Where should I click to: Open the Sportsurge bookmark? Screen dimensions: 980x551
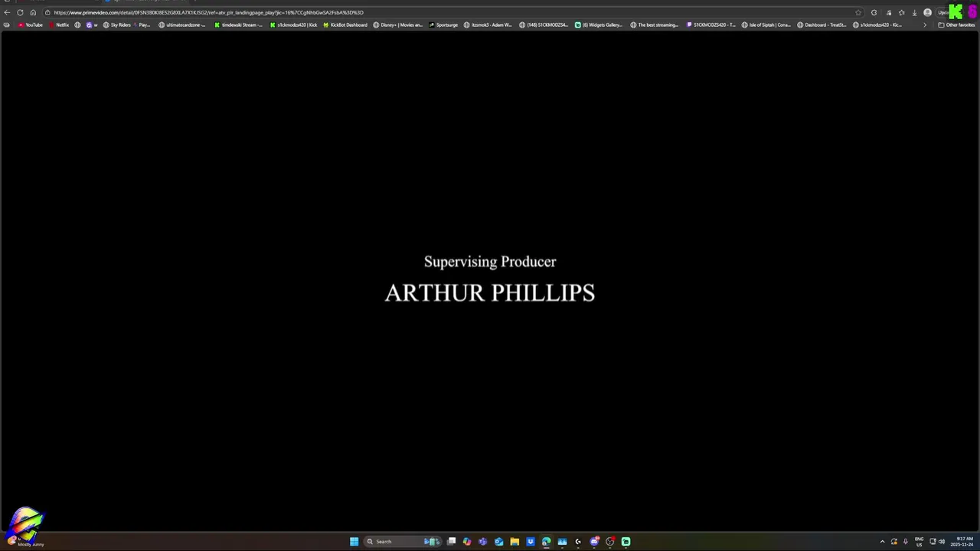[443, 24]
